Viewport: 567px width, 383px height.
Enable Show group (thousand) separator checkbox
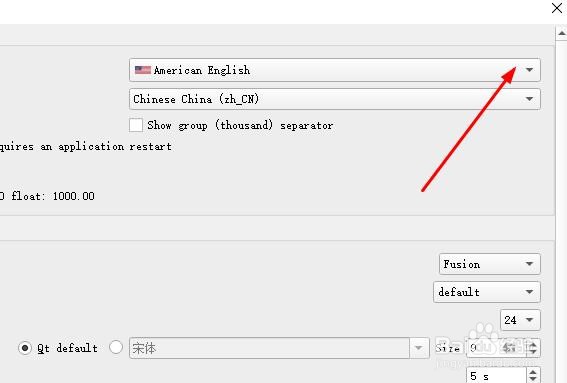tap(136, 125)
